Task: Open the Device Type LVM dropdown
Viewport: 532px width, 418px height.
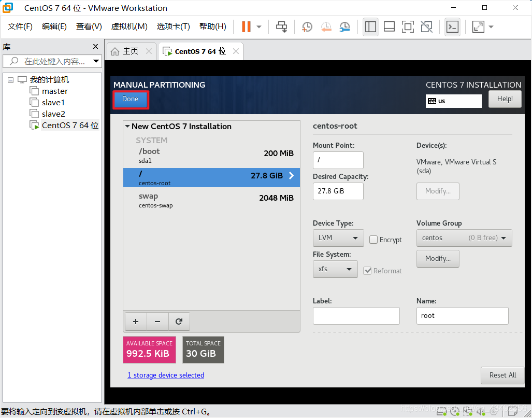Action: pos(338,238)
